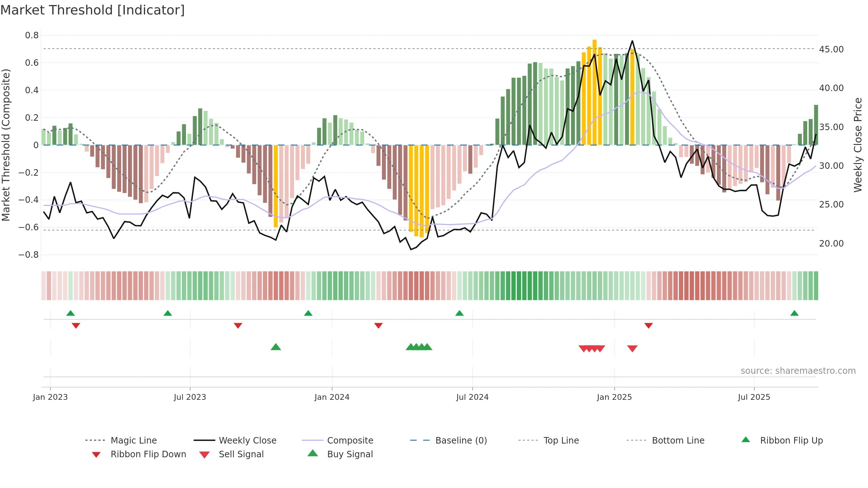The image size is (868, 488).
Task: Click the Ribbon Flip Down marker in early 2023
Action: click(76, 326)
